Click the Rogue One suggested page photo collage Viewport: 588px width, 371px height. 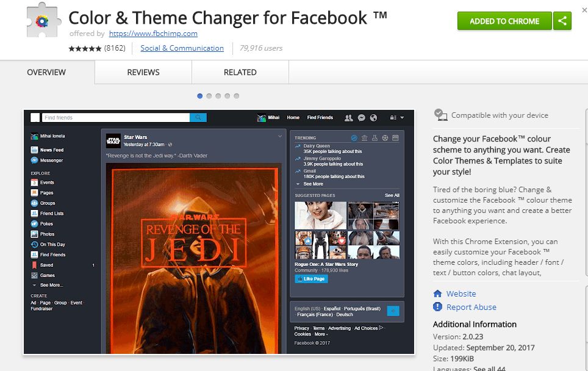pos(347,230)
